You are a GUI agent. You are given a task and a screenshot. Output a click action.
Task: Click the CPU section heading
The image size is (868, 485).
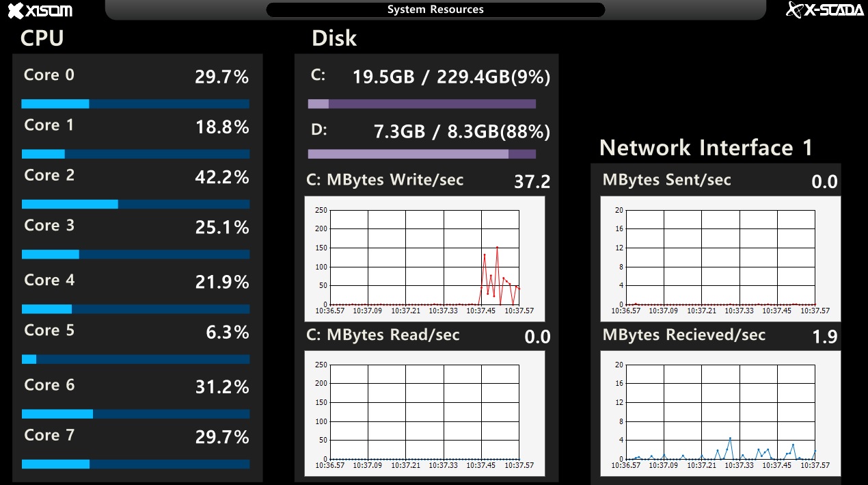[x=42, y=38]
